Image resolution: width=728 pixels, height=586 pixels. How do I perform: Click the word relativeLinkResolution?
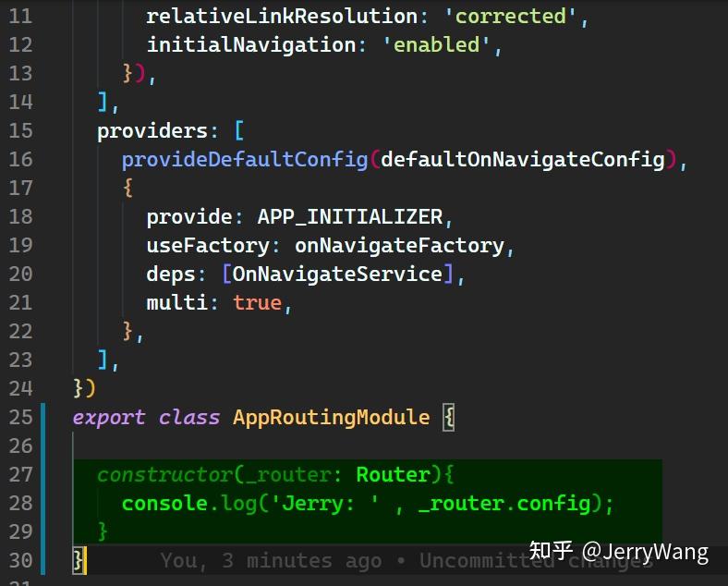(x=282, y=17)
